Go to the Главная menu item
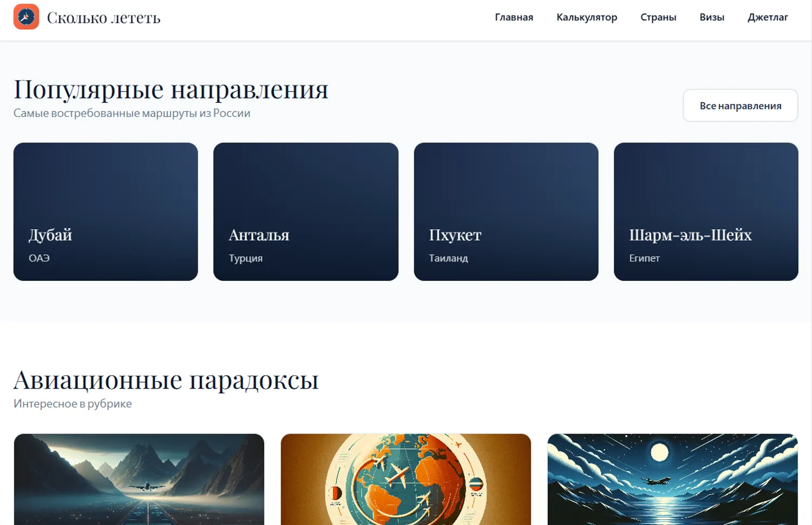The width and height of the screenshot is (812, 525). click(514, 17)
